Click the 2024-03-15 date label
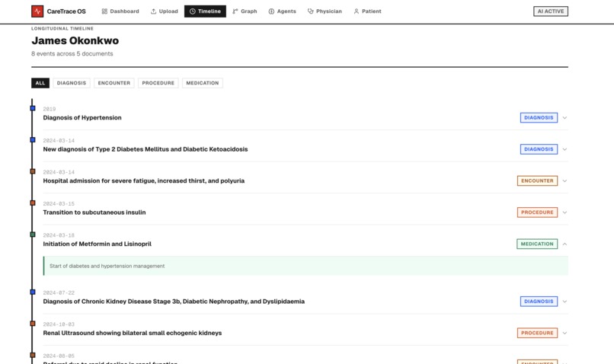The image size is (614, 364). [x=59, y=204]
